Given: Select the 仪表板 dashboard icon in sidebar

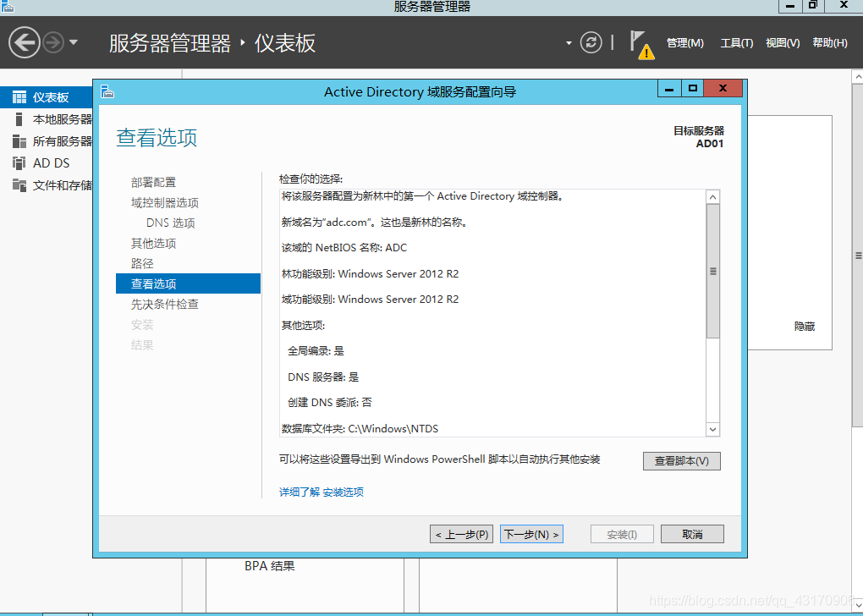Looking at the screenshot, I should (19, 97).
